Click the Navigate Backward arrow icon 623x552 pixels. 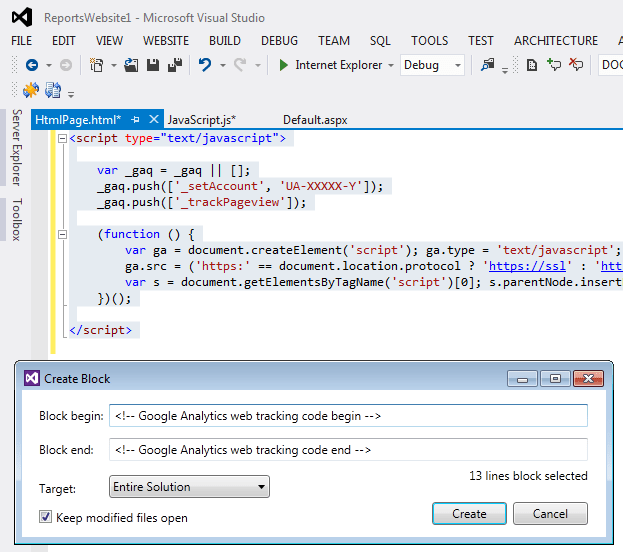(x=31, y=65)
